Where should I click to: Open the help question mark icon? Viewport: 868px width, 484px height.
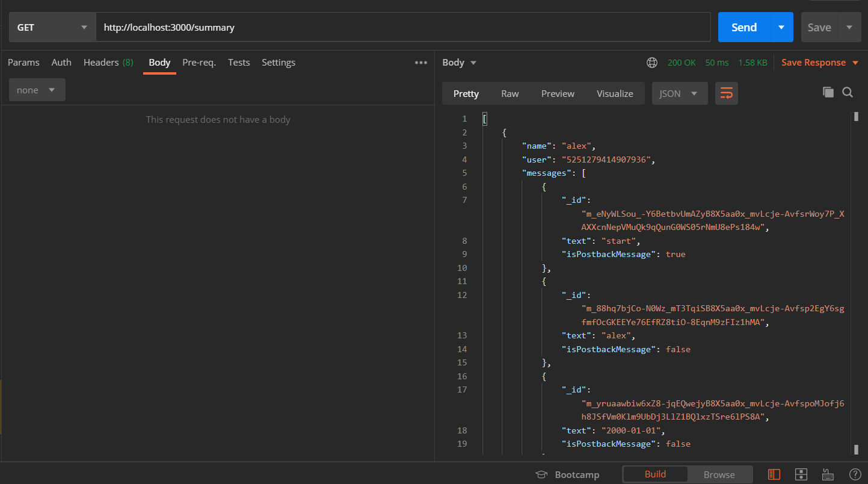click(x=855, y=474)
